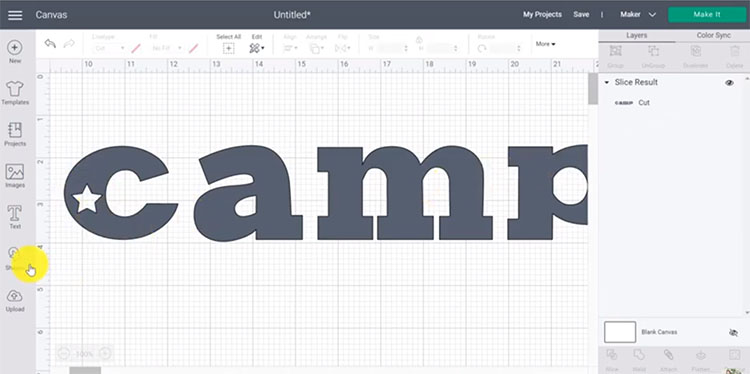Open My Projects link

click(x=542, y=15)
